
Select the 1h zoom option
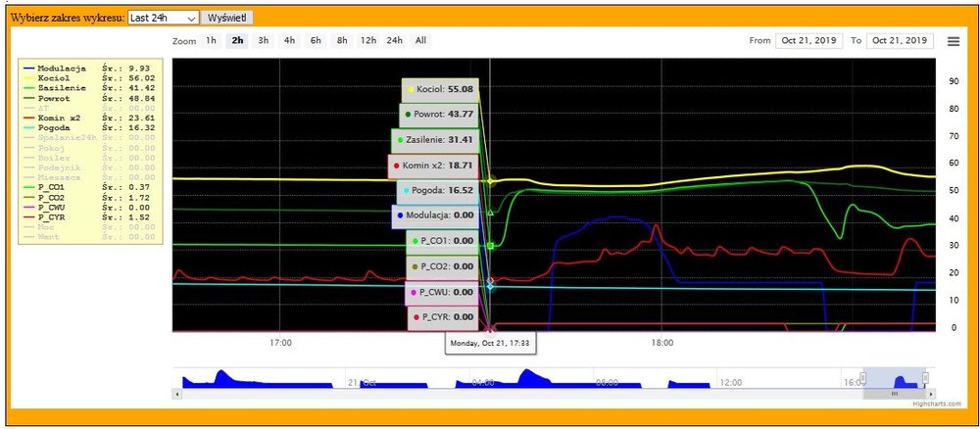coord(211,41)
